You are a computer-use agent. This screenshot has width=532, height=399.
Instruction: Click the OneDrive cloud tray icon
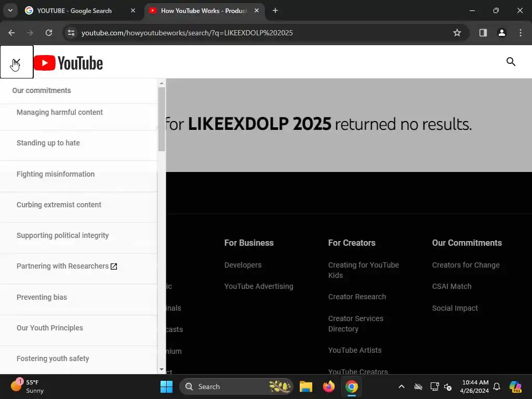click(x=418, y=387)
